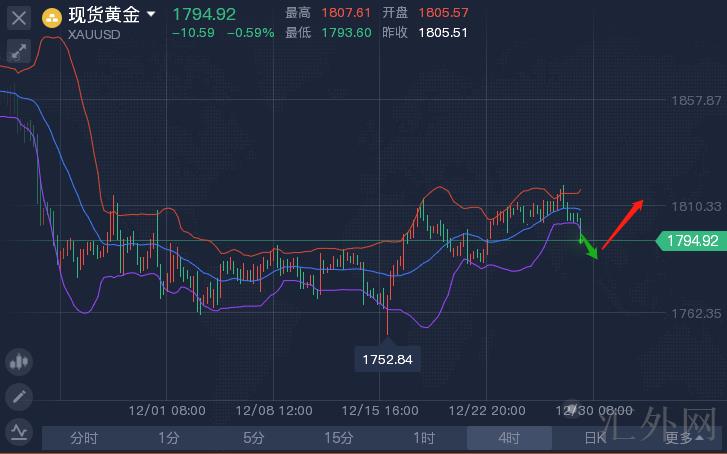Viewport: 727px width, 454px height.
Task: Select the 1分 timeframe tab
Action: coord(169,437)
